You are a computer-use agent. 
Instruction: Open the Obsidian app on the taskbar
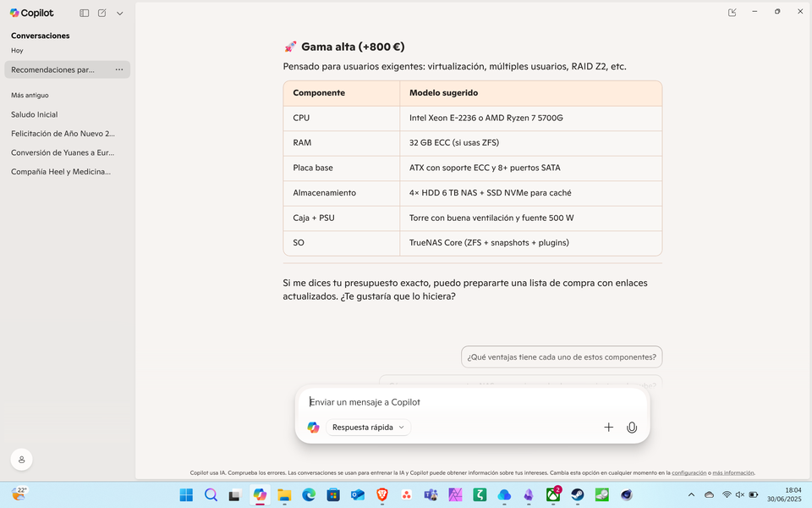pos(528,495)
